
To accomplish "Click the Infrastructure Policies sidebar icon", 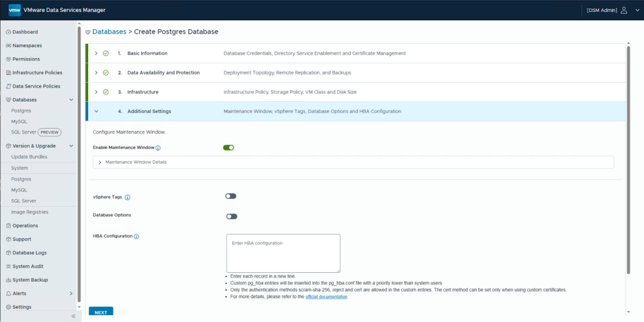I will pyautogui.click(x=9, y=73).
